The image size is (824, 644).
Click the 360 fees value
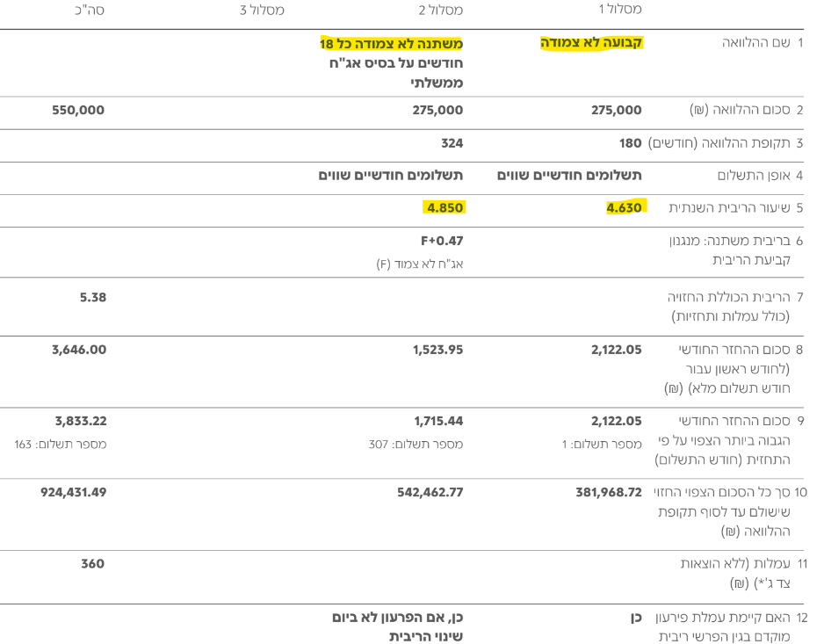click(92, 563)
